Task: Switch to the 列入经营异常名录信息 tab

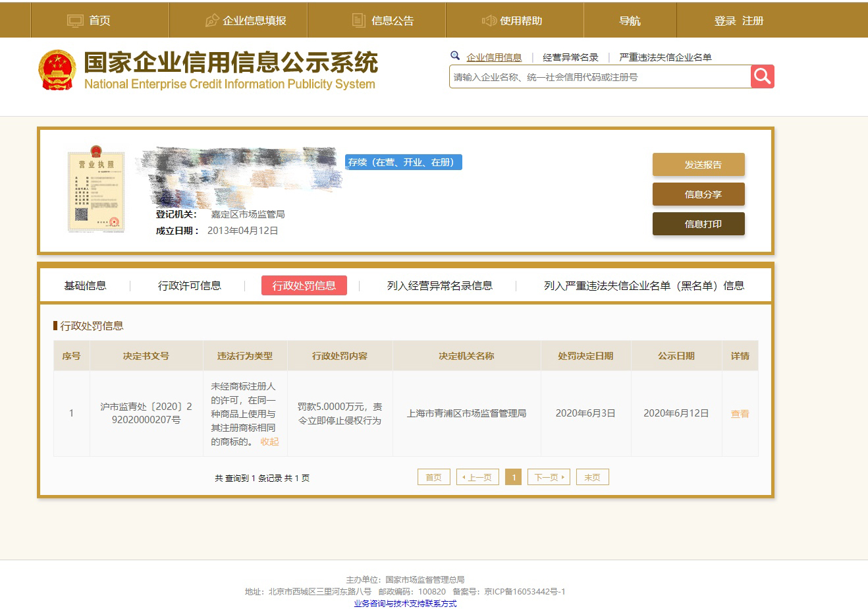Action: click(x=439, y=285)
